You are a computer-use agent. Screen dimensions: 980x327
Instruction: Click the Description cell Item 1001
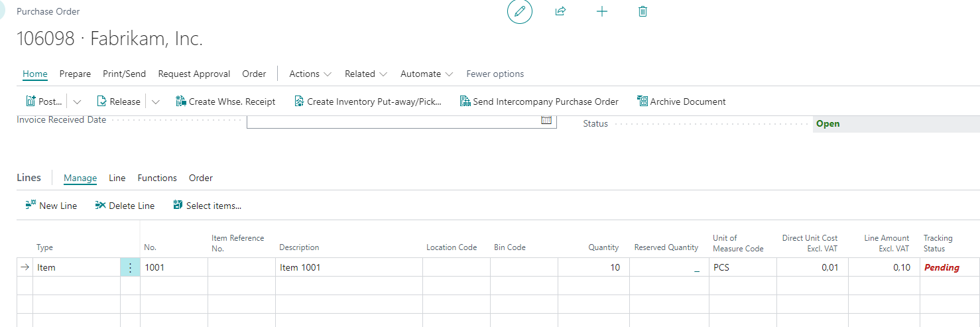click(349, 267)
